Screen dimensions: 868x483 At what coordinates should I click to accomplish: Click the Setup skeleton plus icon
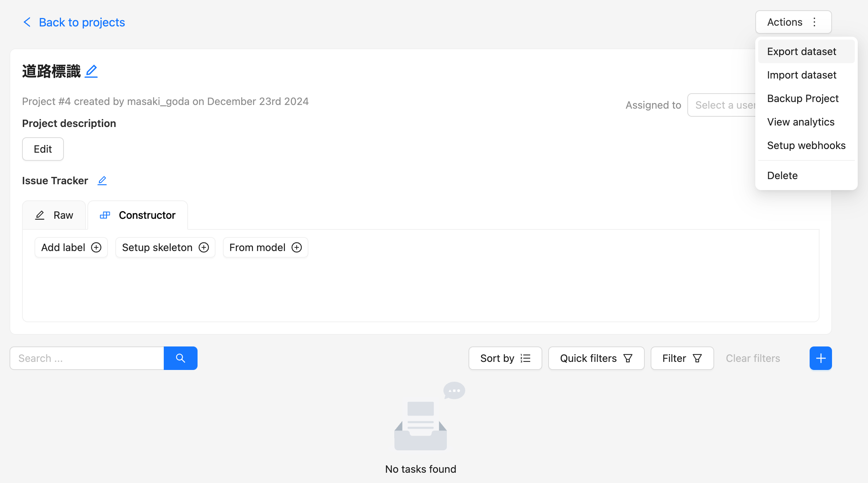(204, 247)
